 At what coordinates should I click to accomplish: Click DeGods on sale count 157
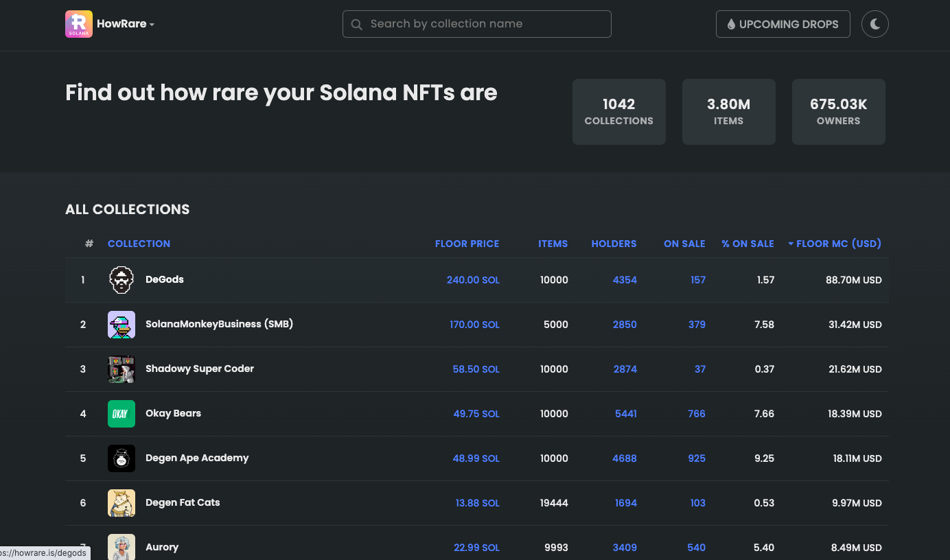(x=698, y=280)
